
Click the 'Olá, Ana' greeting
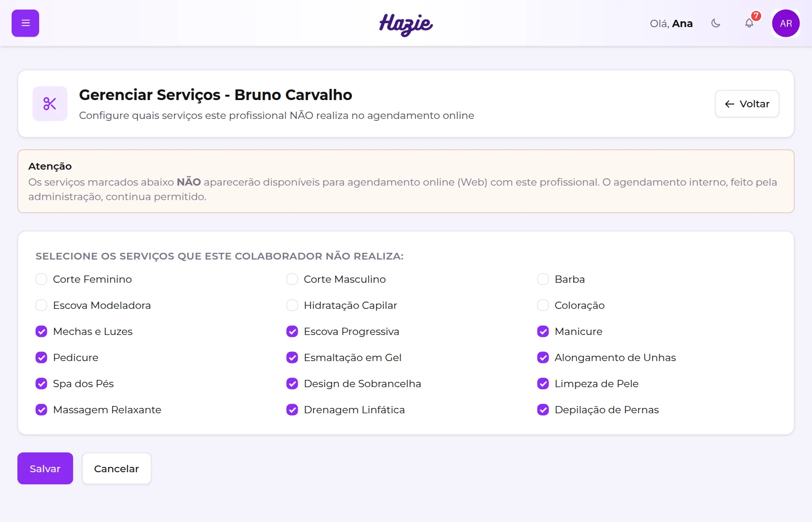tap(671, 23)
